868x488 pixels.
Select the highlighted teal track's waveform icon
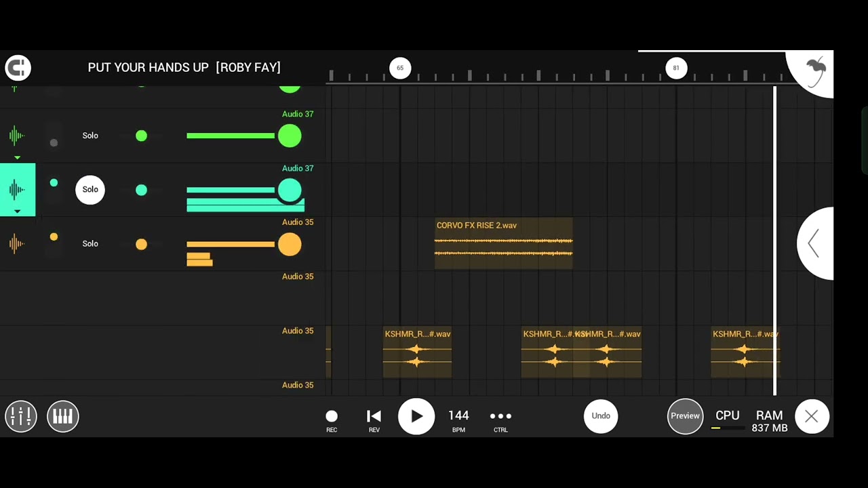17,190
